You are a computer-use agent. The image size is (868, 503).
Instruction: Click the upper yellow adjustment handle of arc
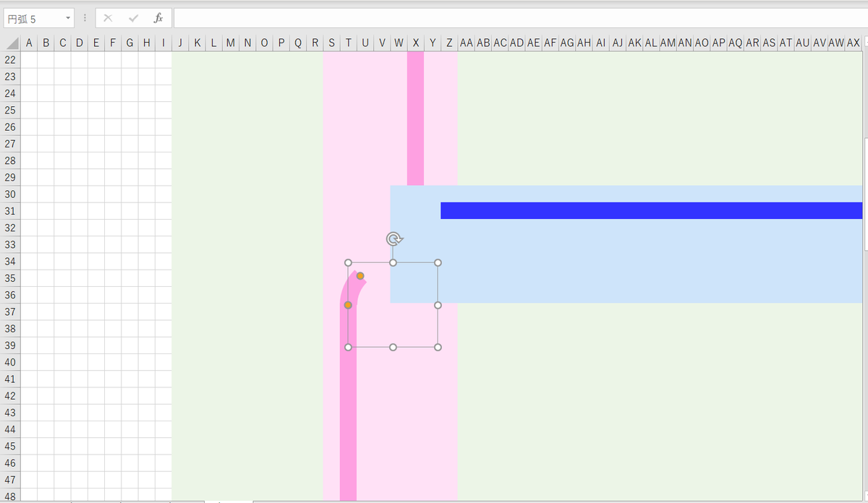click(360, 276)
